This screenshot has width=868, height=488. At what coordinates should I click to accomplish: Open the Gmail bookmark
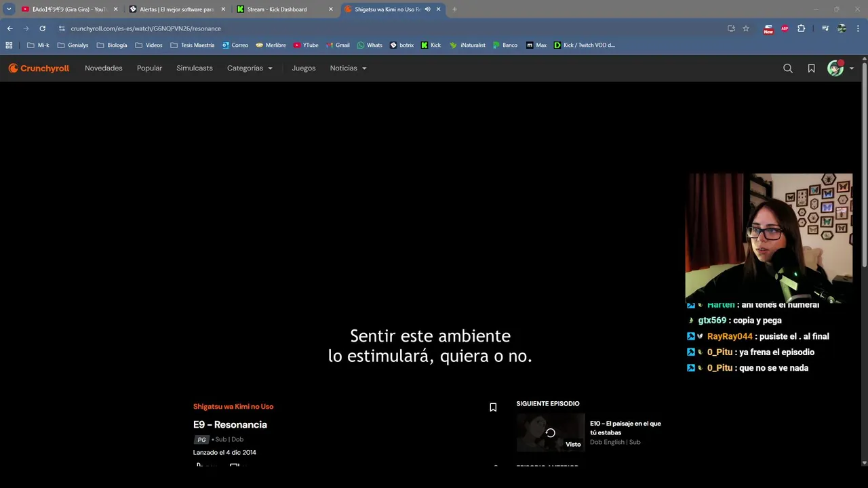click(x=338, y=45)
